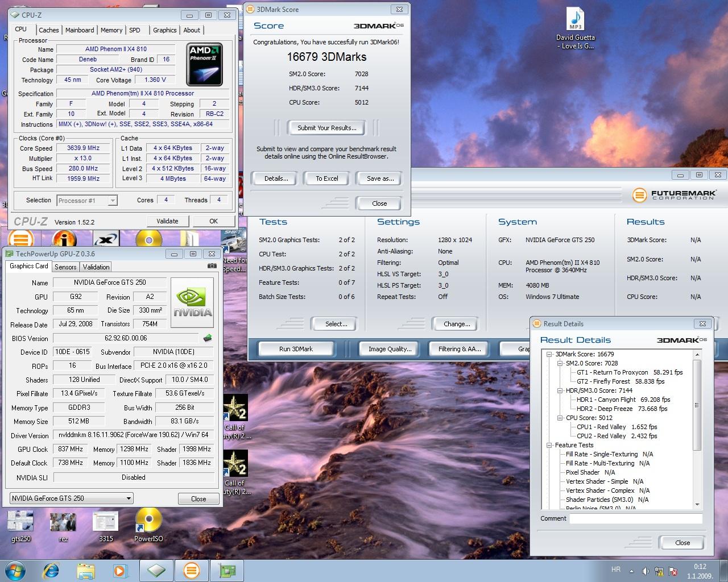Image resolution: width=728 pixels, height=582 pixels.
Task: Open the taskbar clock showing 0:12
Action: [700, 571]
